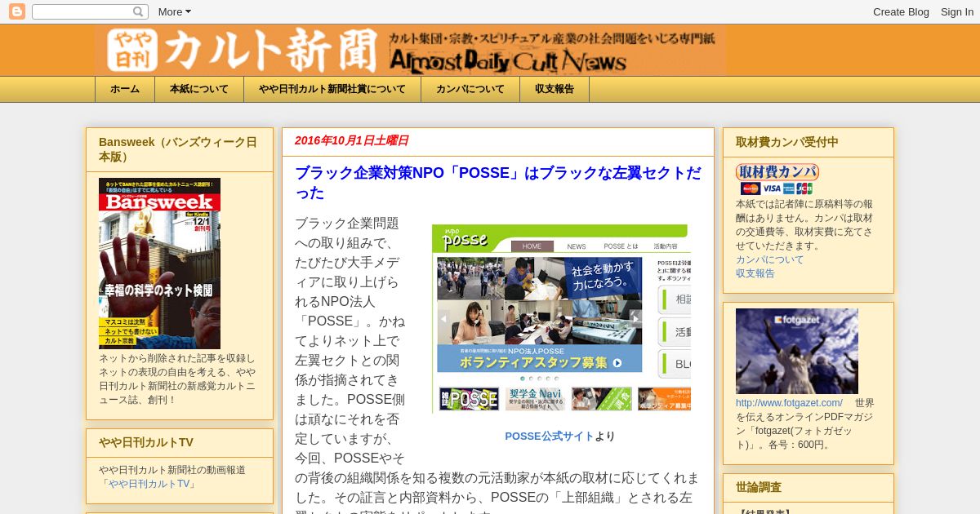Image resolution: width=980 pixels, height=514 pixels.
Task: Open the Sign In link
Action: click(956, 11)
